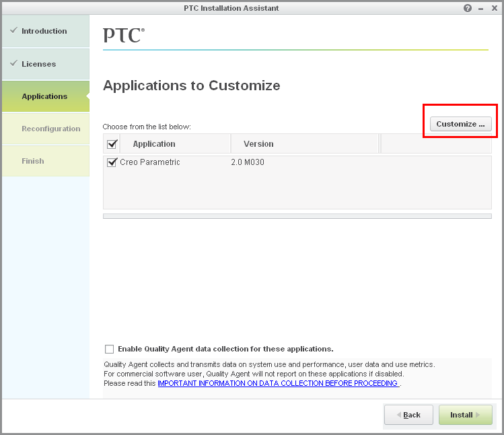Uncheck the Creo Parametric checkbox
The width and height of the screenshot is (504, 435).
tap(112, 162)
